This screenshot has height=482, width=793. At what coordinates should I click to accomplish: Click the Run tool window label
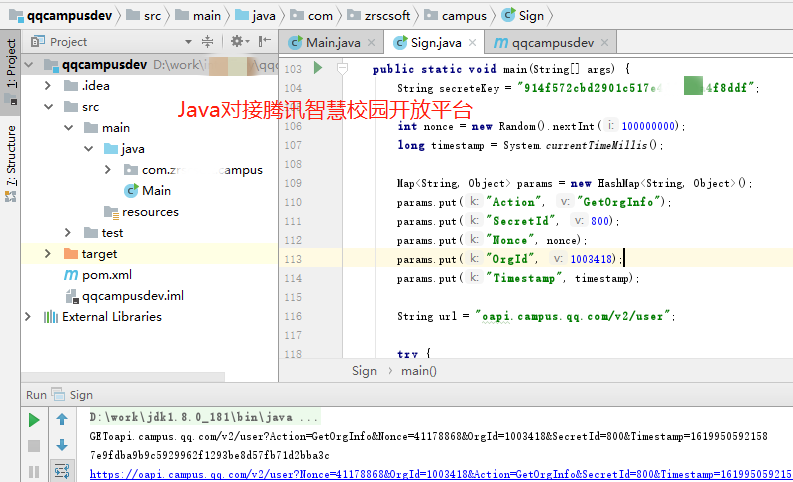point(36,395)
